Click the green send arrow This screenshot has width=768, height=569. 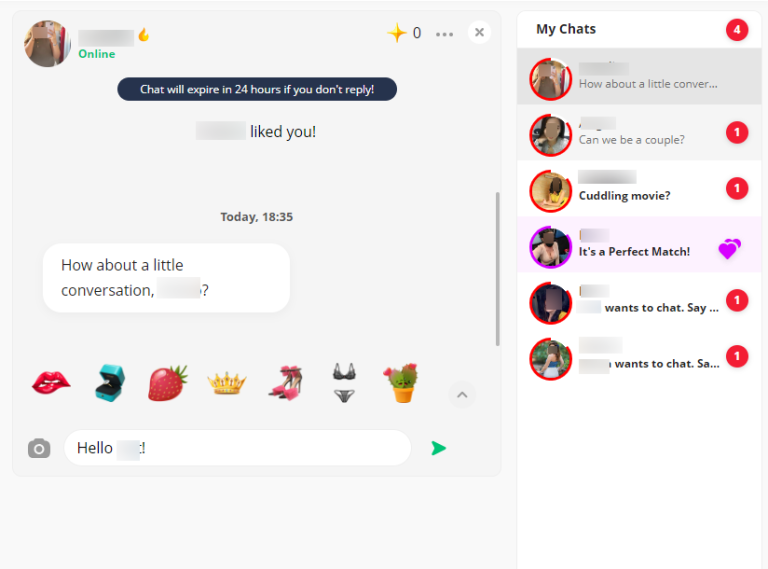(438, 448)
